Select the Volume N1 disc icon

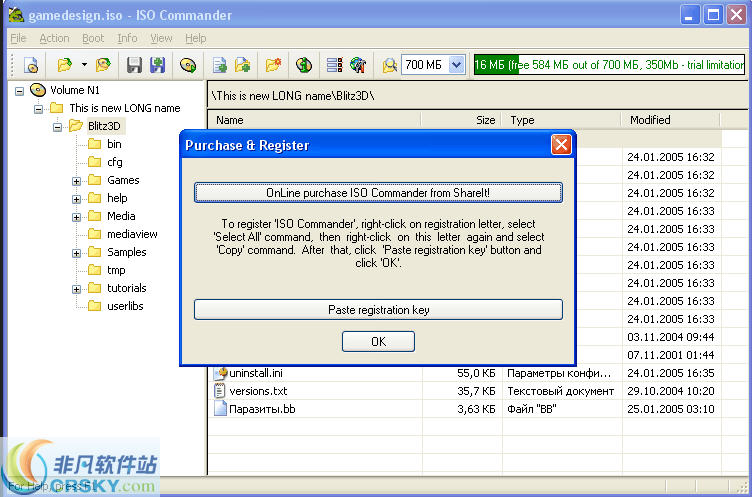[38, 90]
